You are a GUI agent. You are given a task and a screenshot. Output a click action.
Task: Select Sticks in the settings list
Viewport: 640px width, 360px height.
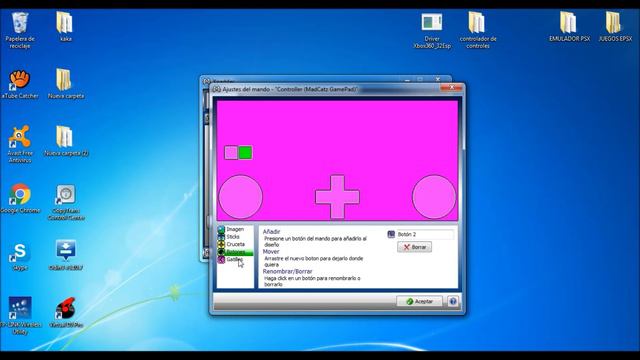point(235,237)
